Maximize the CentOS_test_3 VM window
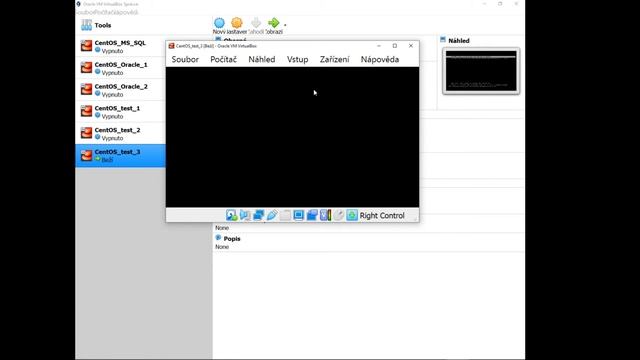This screenshot has width=640, height=360. point(395,46)
